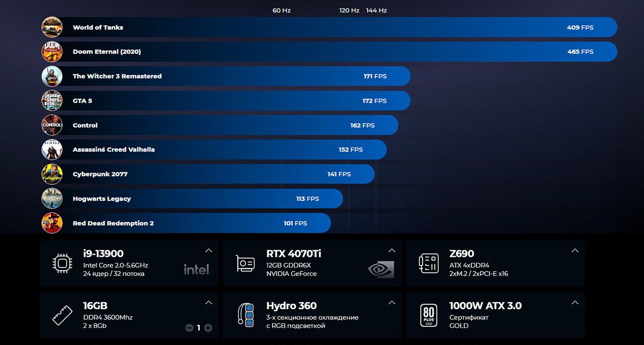Click the "Z690" motherboard heading

pos(462,253)
